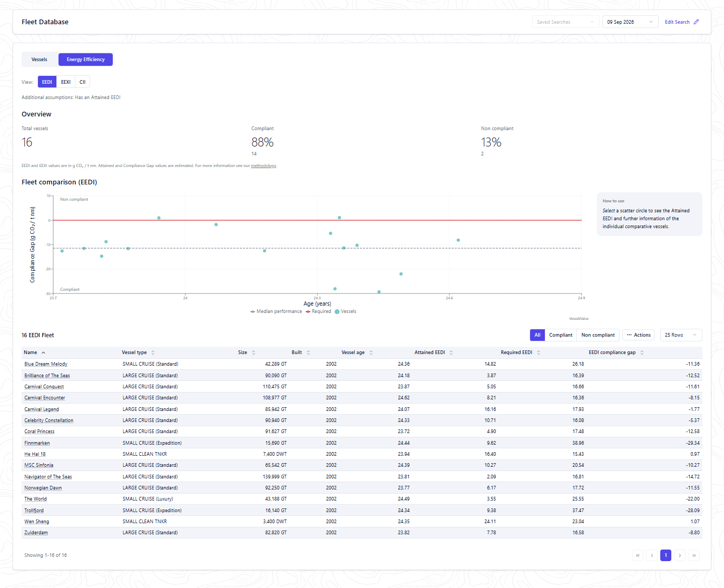Image resolution: width=724 pixels, height=588 pixels.
Task: Select the lowest scatter point on the chart
Action: 379,292
